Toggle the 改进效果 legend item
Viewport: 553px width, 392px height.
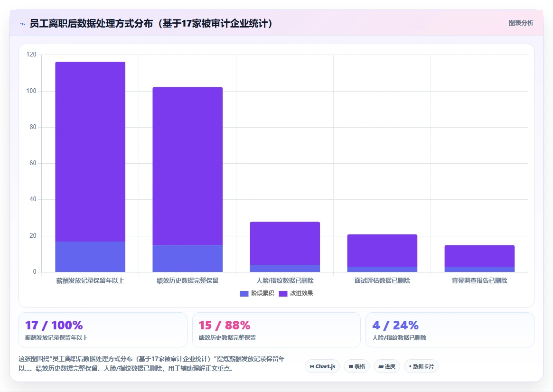click(296, 293)
